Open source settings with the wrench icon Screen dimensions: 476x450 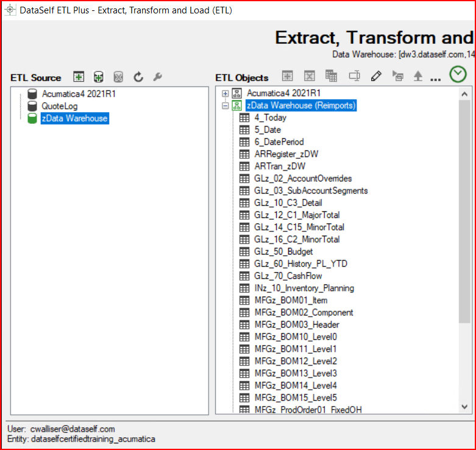coord(157,77)
